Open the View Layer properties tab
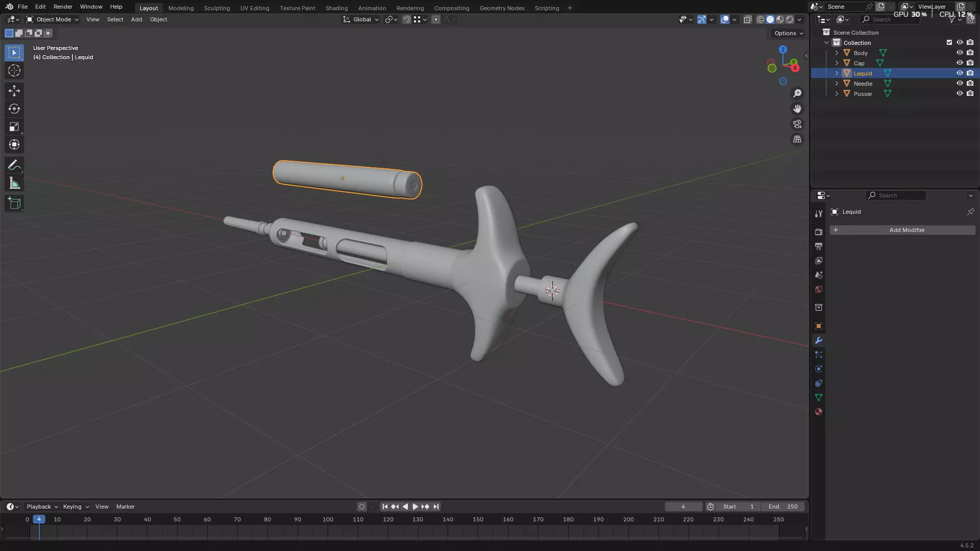 pyautogui.click(x=819, y=261)
